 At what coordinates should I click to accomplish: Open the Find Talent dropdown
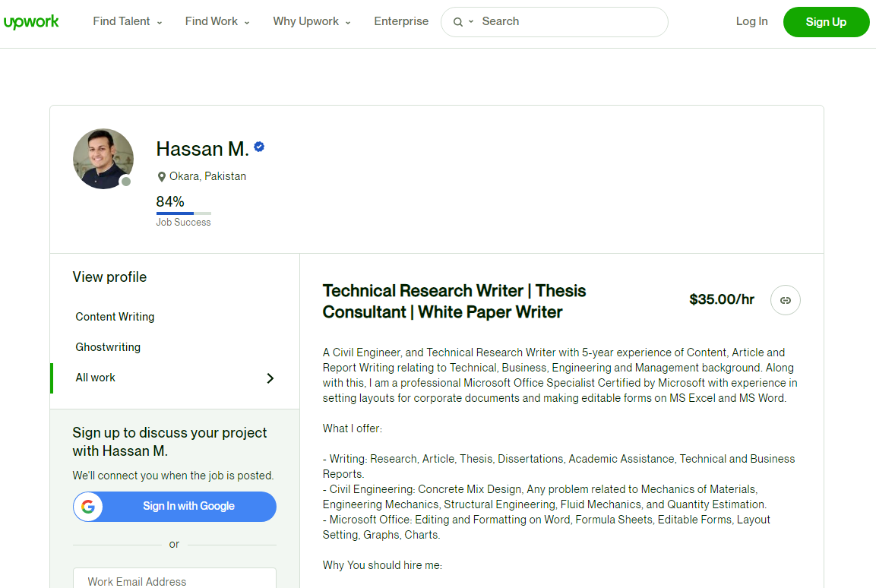[127, 21]
